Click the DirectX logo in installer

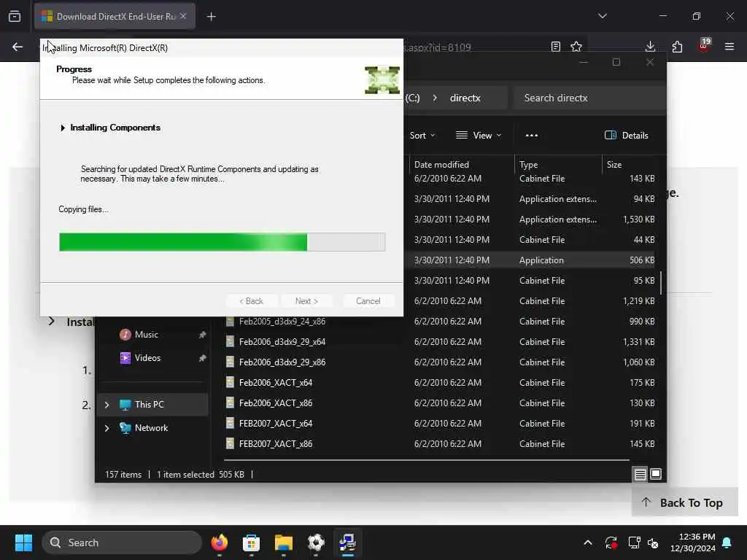tap(382, 80)
